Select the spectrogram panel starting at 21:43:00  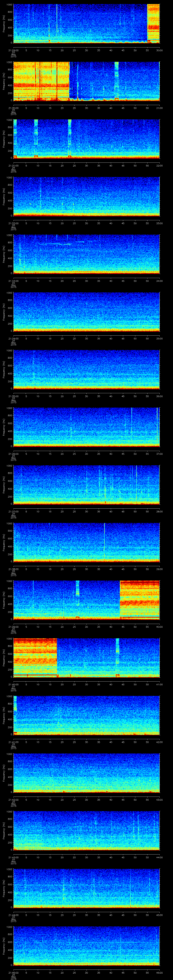86,831
